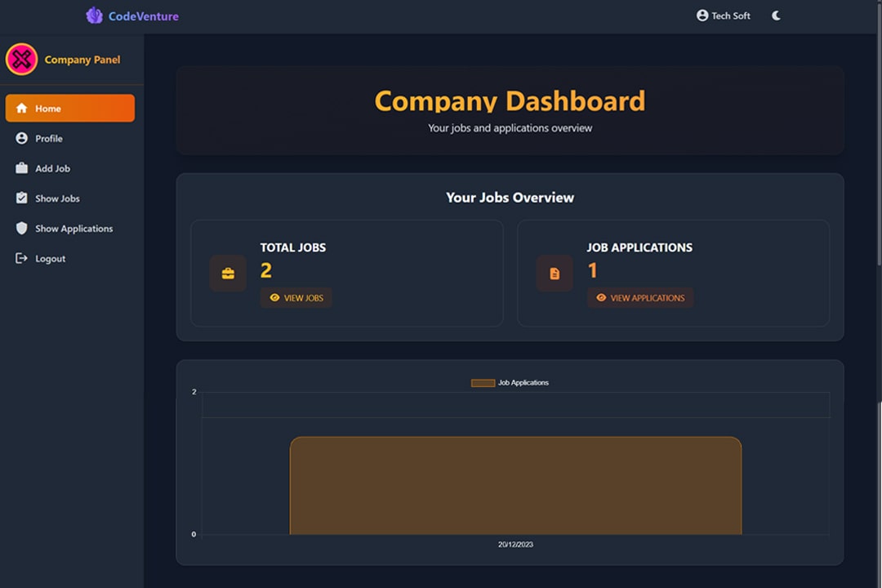Click the View Applications button
This screenshot has height=588, width=882.
click(x=640, y=298)
